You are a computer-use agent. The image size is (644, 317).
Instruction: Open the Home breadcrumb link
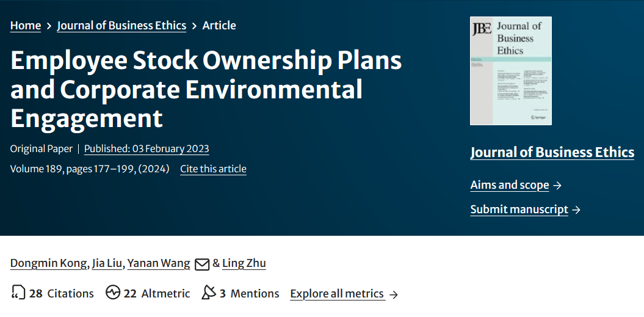(26, 26)
